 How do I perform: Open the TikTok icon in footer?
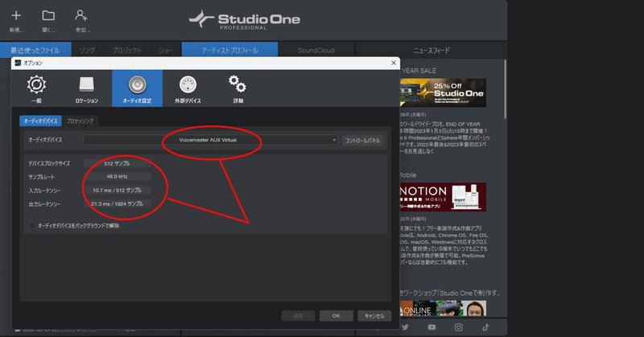485,327
